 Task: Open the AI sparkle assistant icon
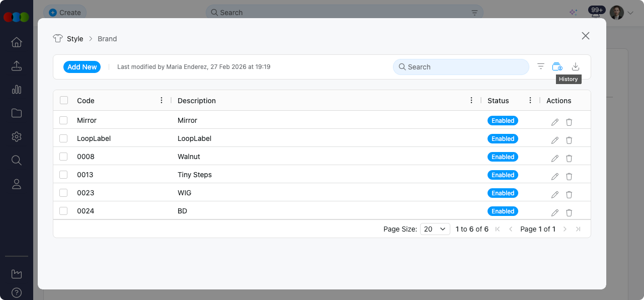click(573, 13)
